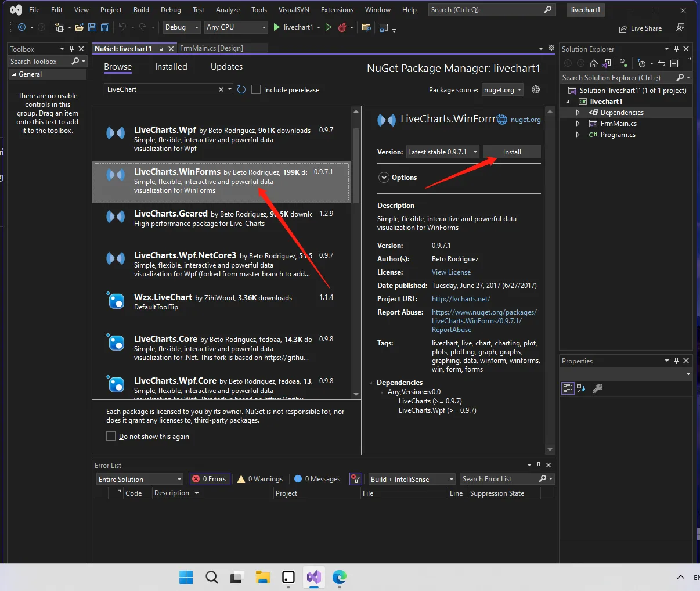Select the LiveCharts.Geared package entry

pos(222,223)
